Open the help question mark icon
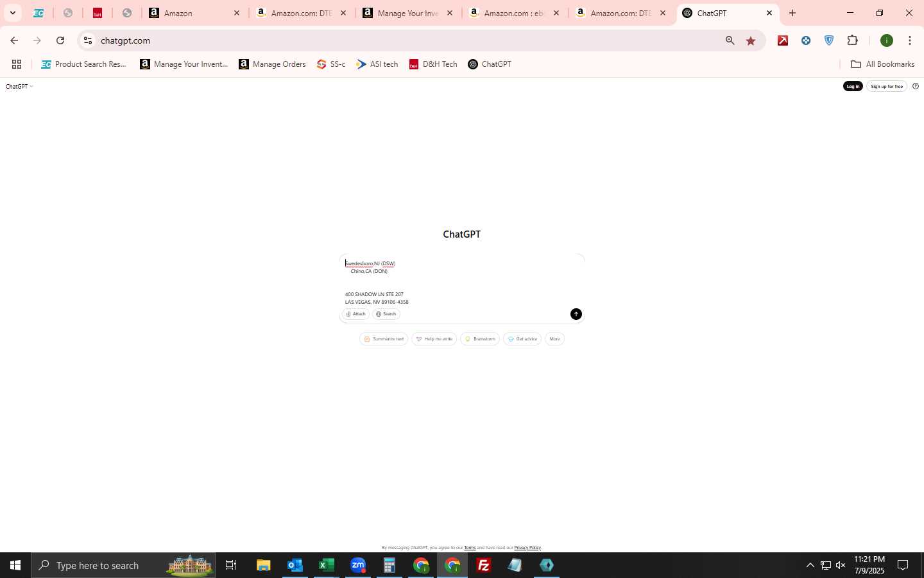 click(916, 87)
